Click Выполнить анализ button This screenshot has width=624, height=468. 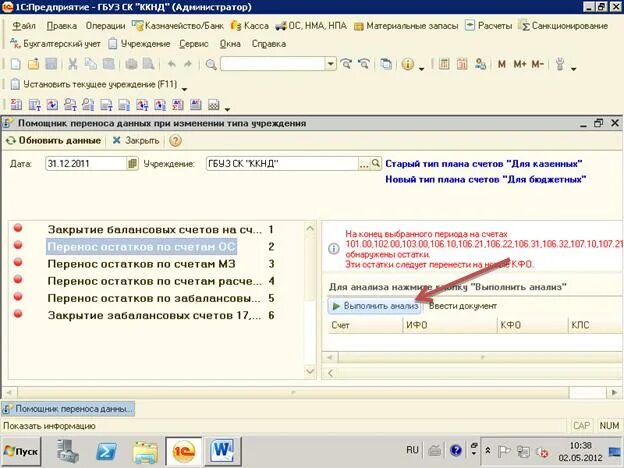375,306
